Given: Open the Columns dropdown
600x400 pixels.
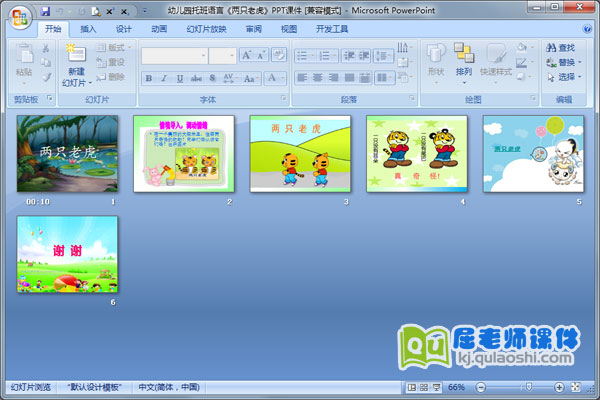Looking at the screenshot, I should click(384, 78).
